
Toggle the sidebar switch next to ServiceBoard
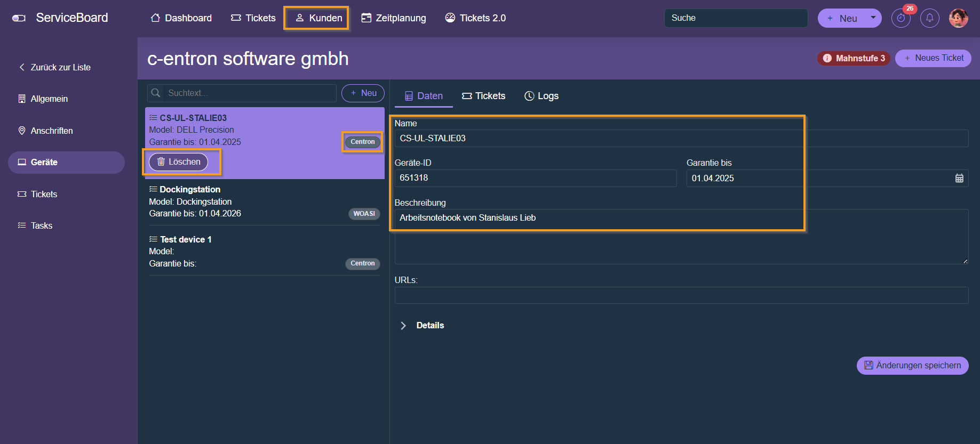click(x=19, y=18)
